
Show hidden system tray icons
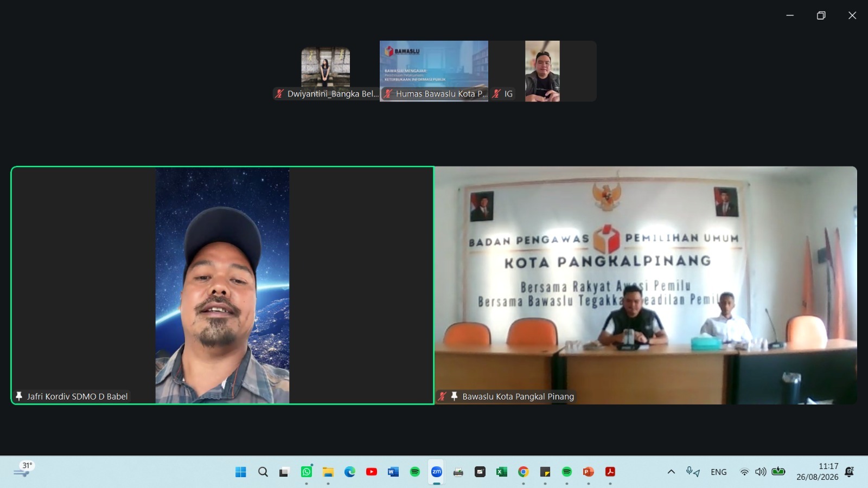671,472
